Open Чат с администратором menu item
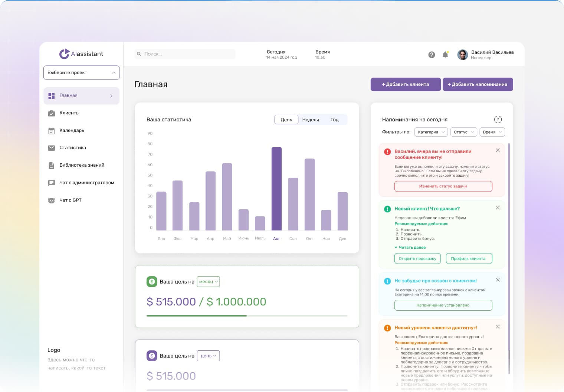 pos(86,183)
